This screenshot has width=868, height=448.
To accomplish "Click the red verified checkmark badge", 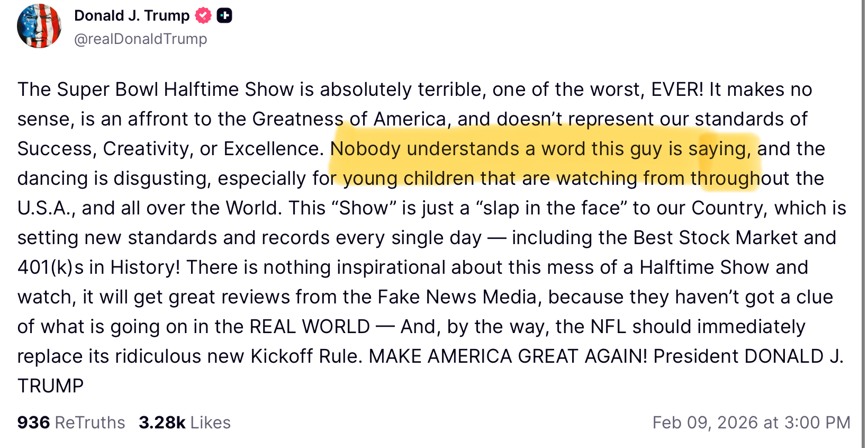I will (203, 16).
